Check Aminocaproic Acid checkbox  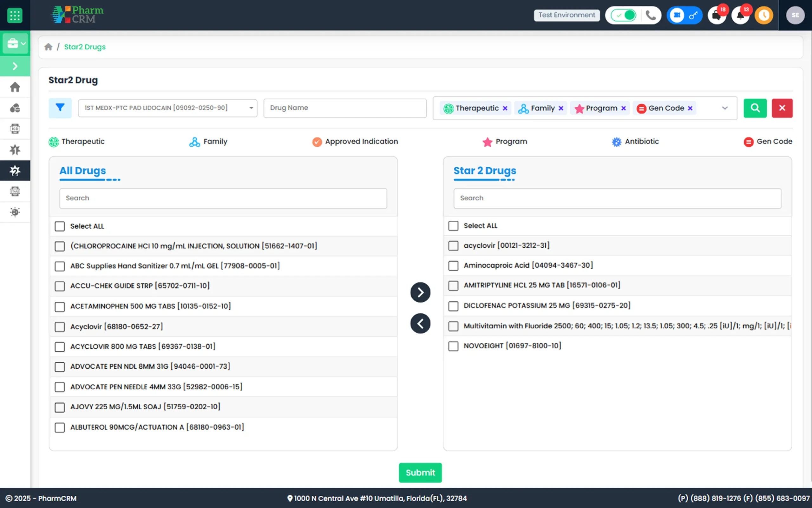coord(453,266)
